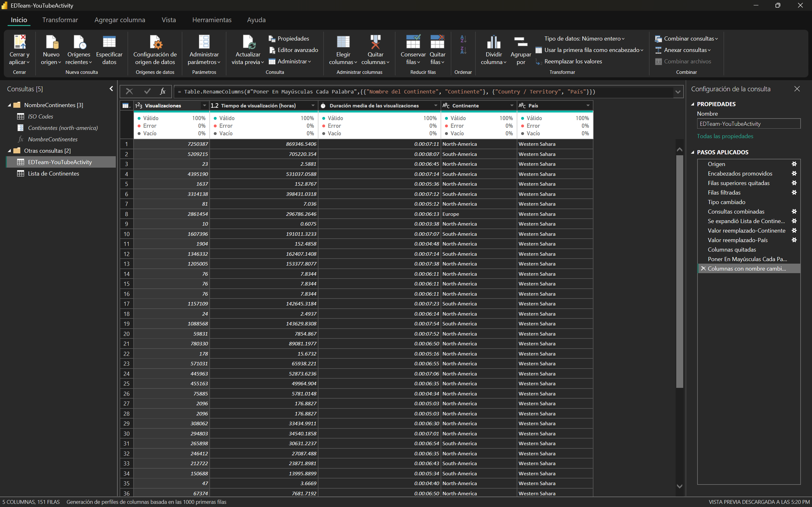
Task: Open the Editor avanzado tool
Action: (294, 50)
